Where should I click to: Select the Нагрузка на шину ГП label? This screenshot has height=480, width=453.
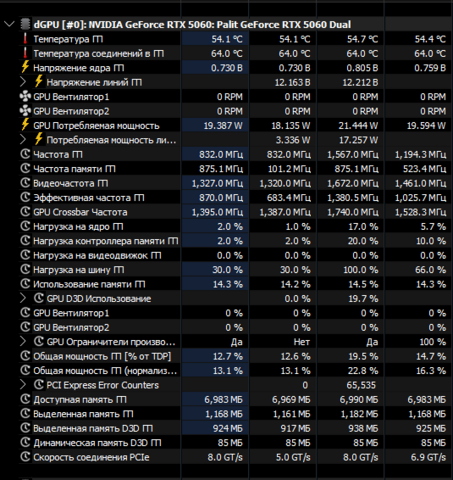(79, 270)
